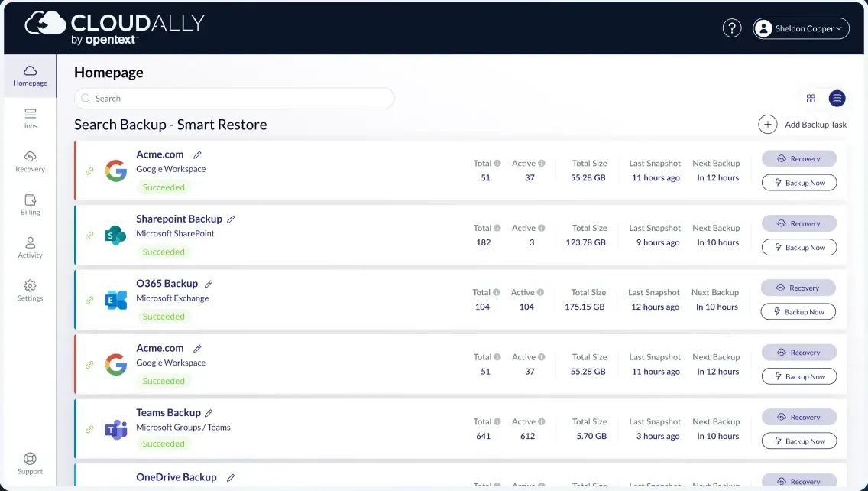Image resolution: width=868 pixels, height=491 pixels.
Task: Click the 175.15 GB total size value
Action: click(585, 307)
